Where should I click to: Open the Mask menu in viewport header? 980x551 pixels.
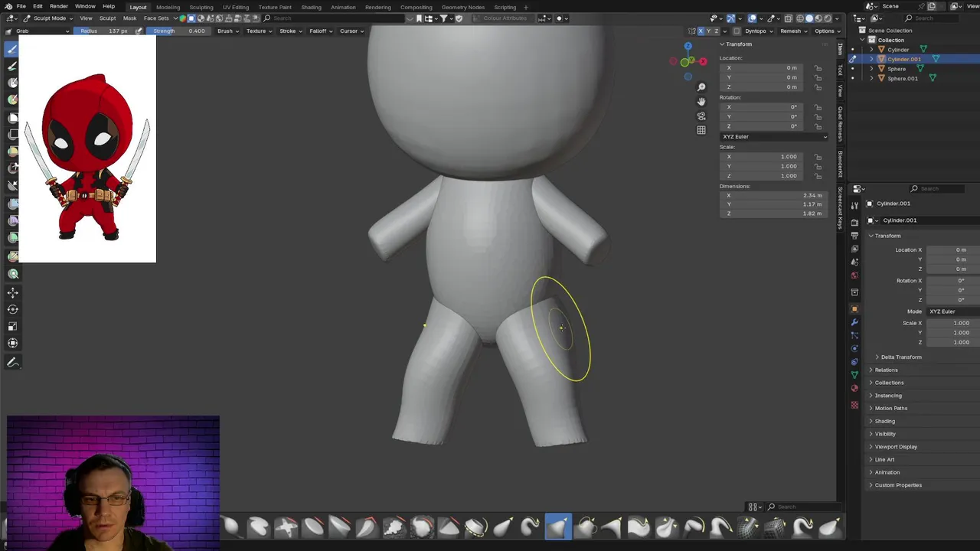point(130,18)
